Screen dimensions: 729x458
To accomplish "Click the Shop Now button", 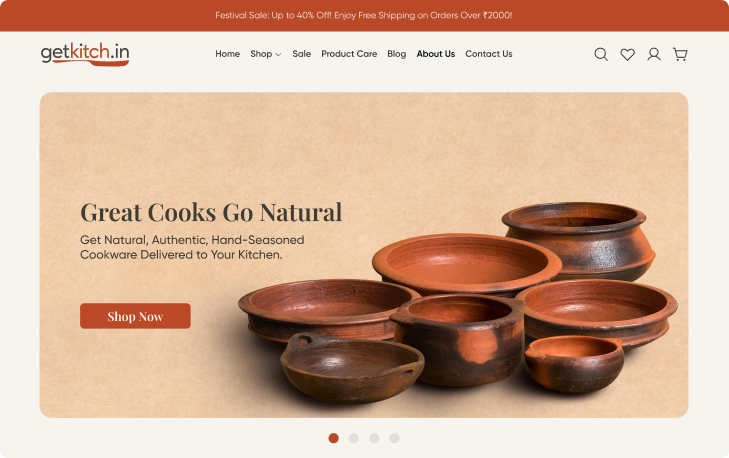I will tap(135, 316).
